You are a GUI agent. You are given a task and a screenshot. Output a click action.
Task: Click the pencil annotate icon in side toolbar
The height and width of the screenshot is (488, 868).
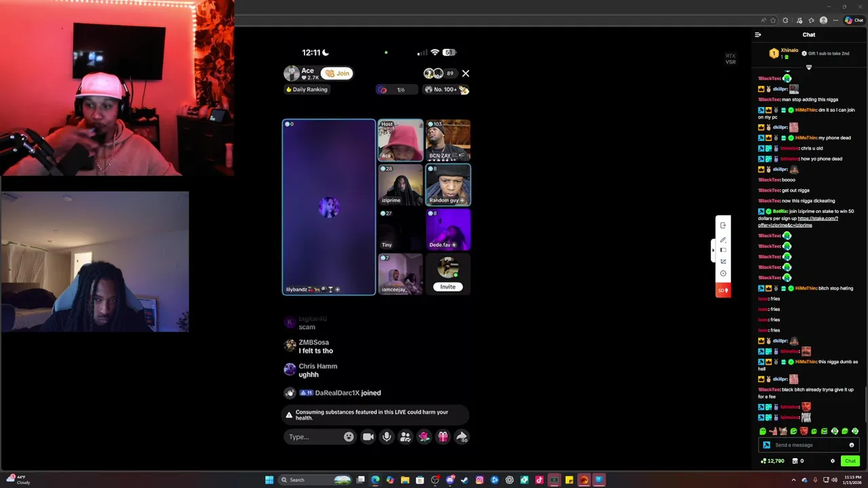click(x=723, y=239)
